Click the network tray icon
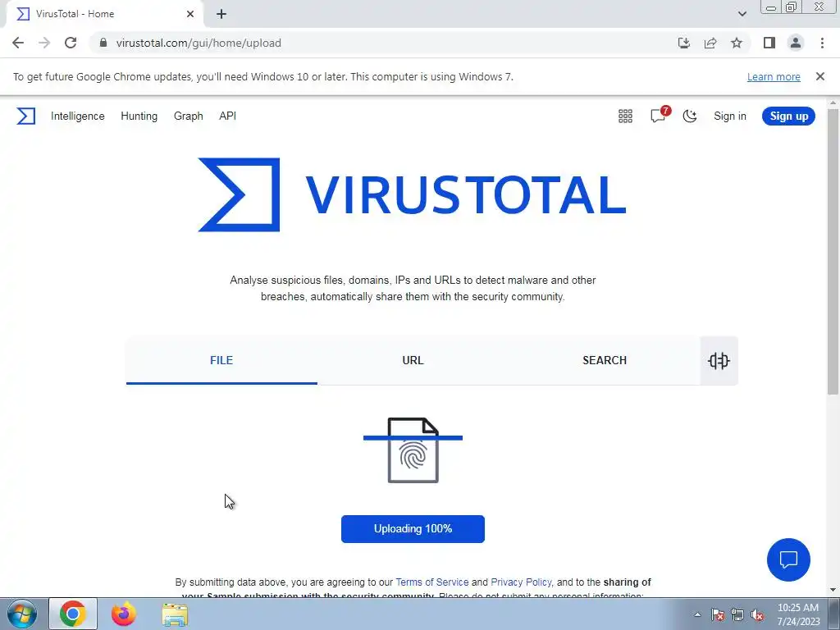 pos(737,614)
